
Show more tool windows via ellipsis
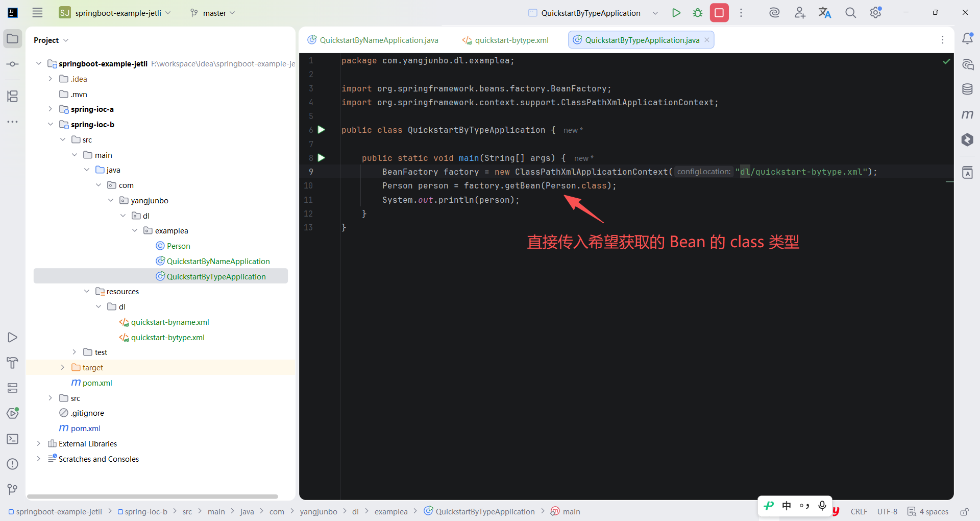point(13,122)
